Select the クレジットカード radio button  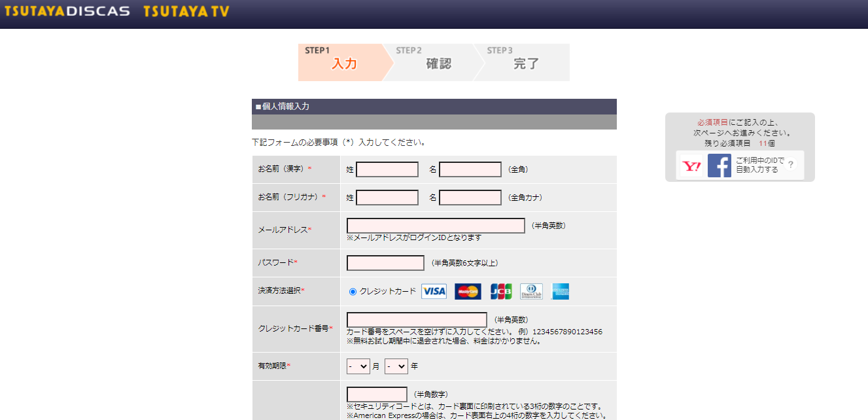[353, 292]
